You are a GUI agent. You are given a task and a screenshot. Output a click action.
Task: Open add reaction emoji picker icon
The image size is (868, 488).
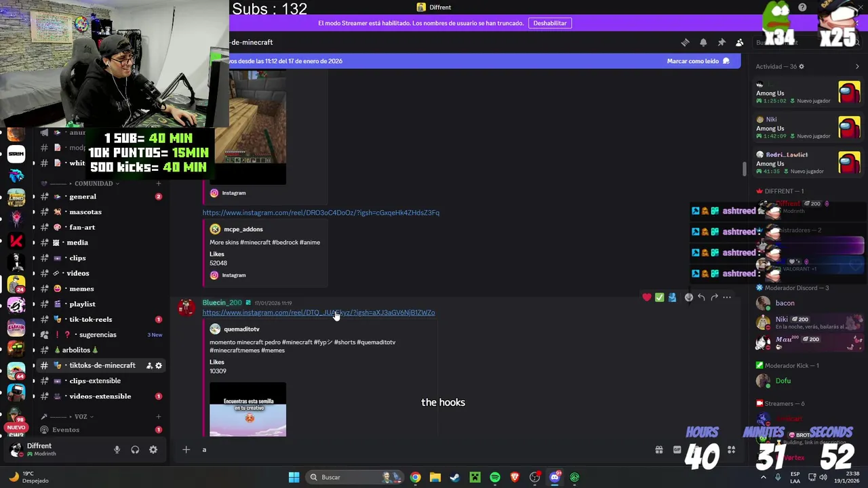pyautogui.click(x=689, y=297)
